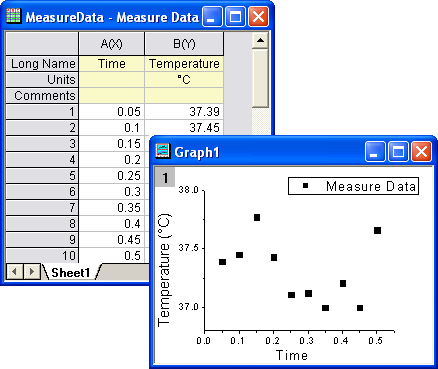Click the sheet tab scroll right arrow
The width and height of the screenshot is (438, 369).
pos(32,272)
